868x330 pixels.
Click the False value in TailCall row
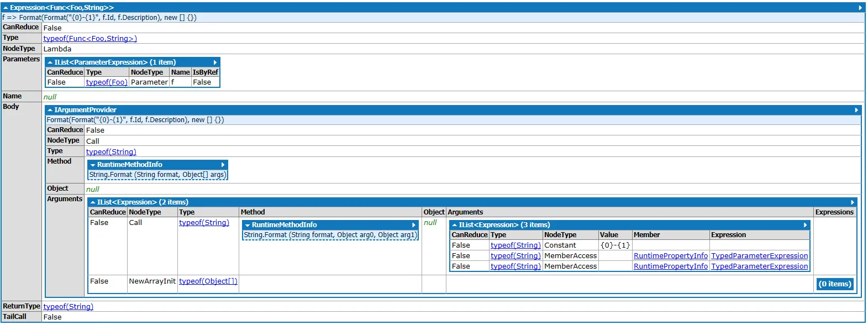(52, 317)
